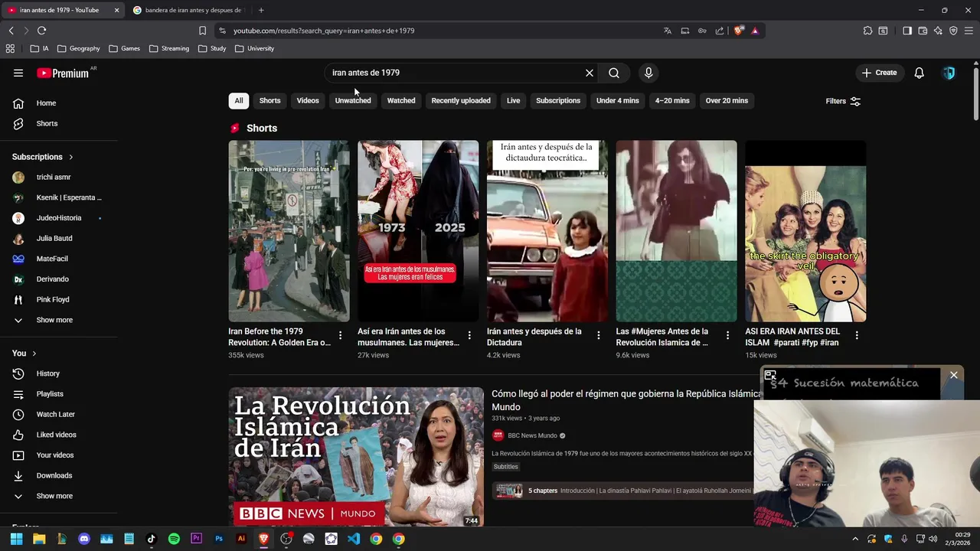Switch to the bandera de iran tab
The image size is (980, 551).
coord(188,10)
